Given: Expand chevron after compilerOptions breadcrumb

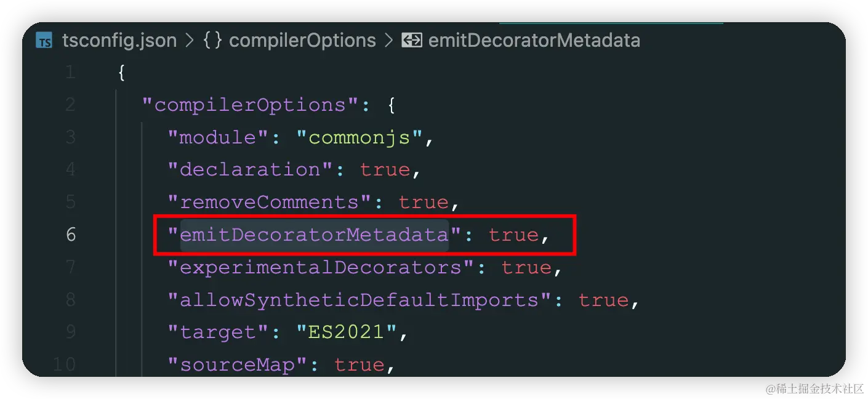Looking at the screenshot, I should (x=388, y=41).
